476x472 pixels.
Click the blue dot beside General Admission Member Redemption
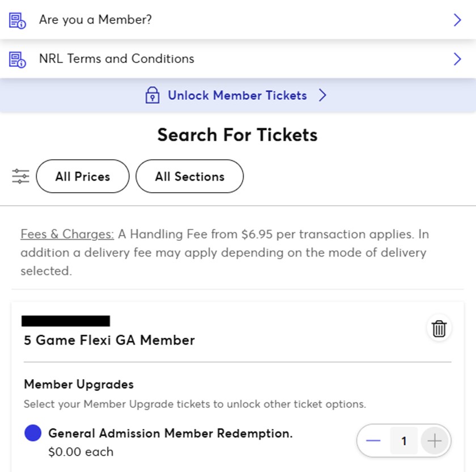point(33,433)
